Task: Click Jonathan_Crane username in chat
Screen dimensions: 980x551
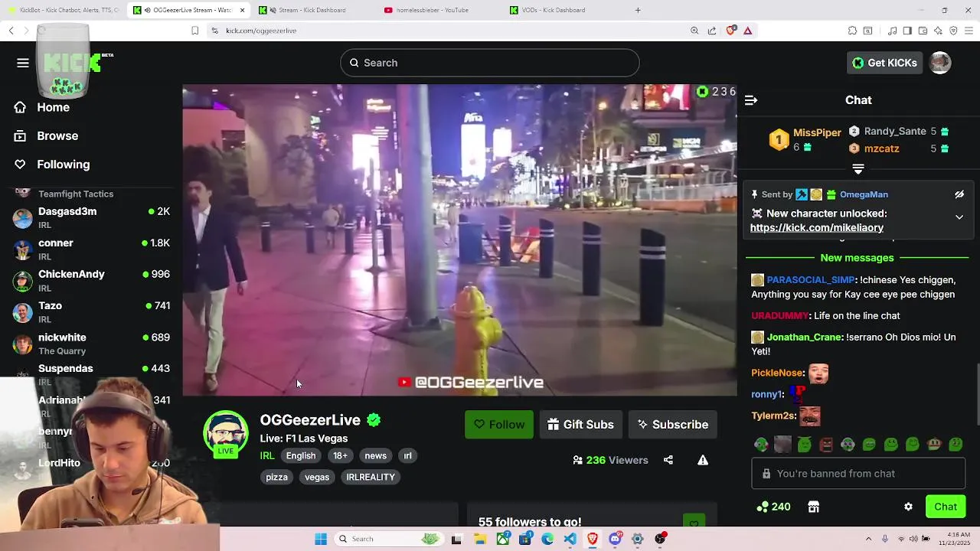Action: pyautogui.click(x=804, y=337)
